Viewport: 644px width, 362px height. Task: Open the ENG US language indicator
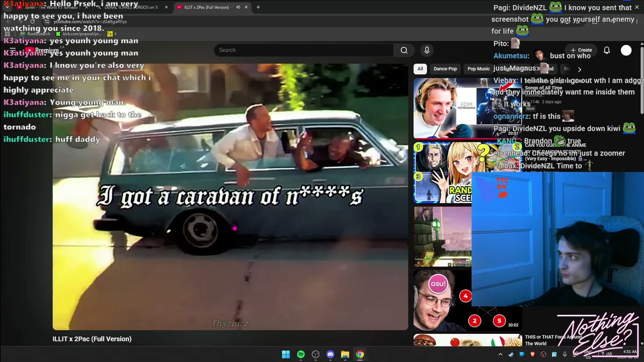coord(588,354)
